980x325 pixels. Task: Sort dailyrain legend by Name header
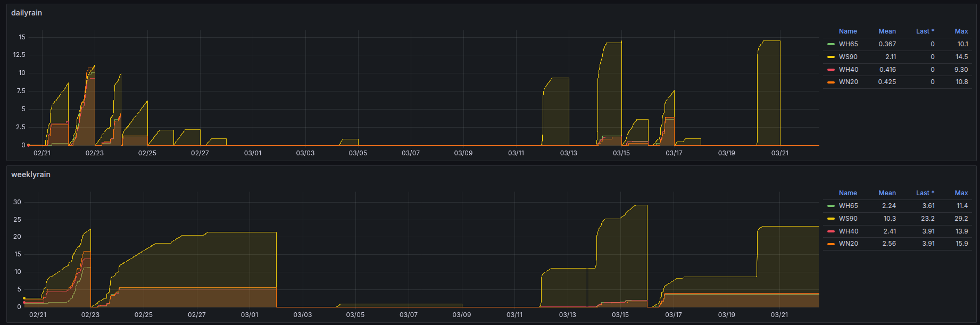click(848, 31)
